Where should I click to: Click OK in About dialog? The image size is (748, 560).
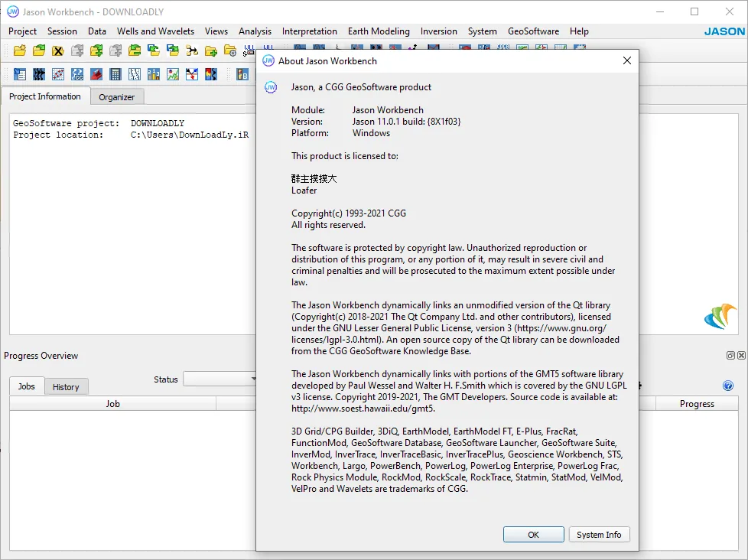coord(533,535)
